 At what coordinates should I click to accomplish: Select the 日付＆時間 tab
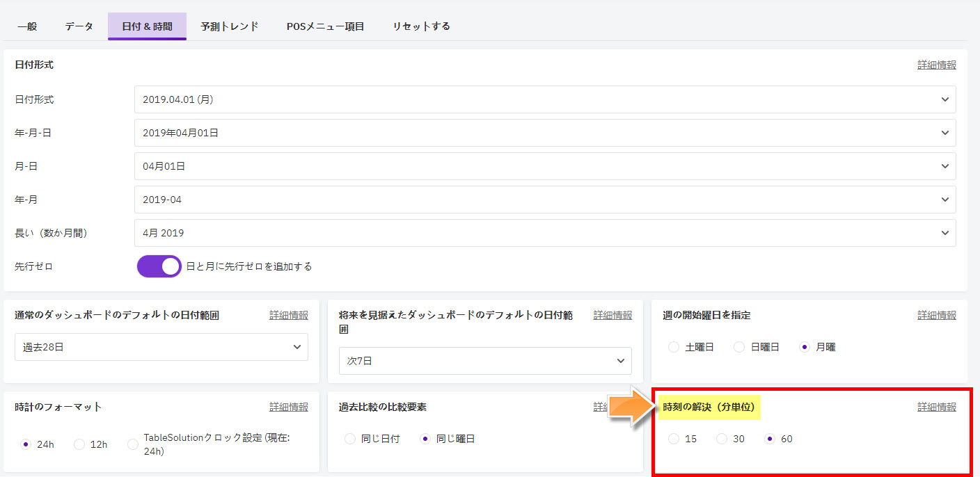point(147,26)
